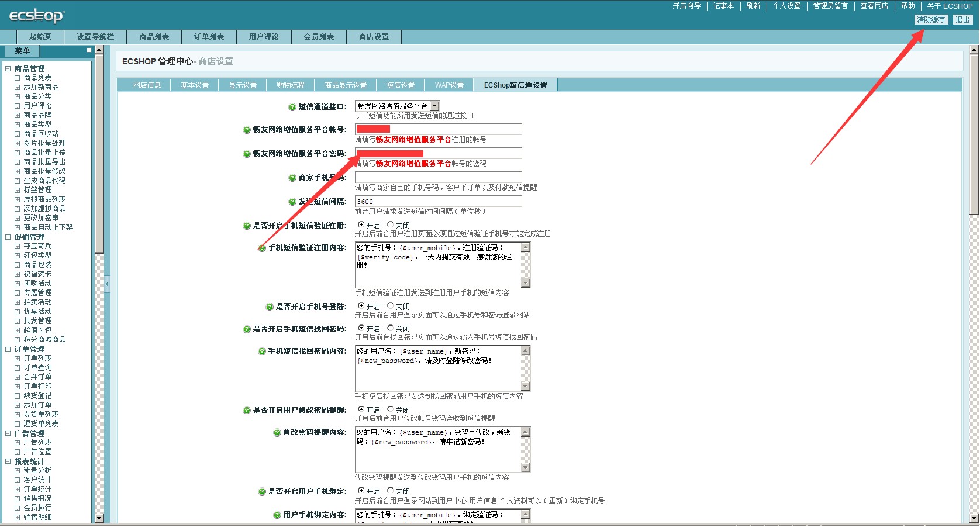
Task: Click help icon beside 修改密码提醒内容
Action: [277, 432]
